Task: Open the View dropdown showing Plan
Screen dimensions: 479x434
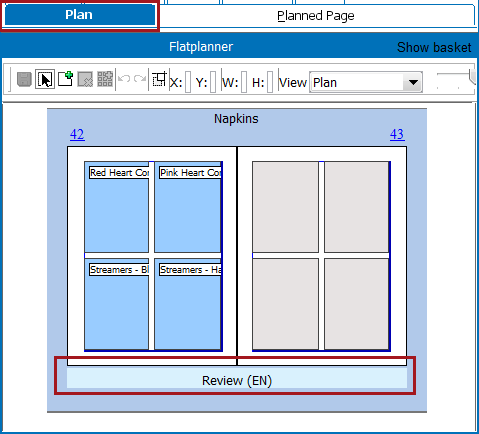Action: pyautogui.click(x=366, y=82)
